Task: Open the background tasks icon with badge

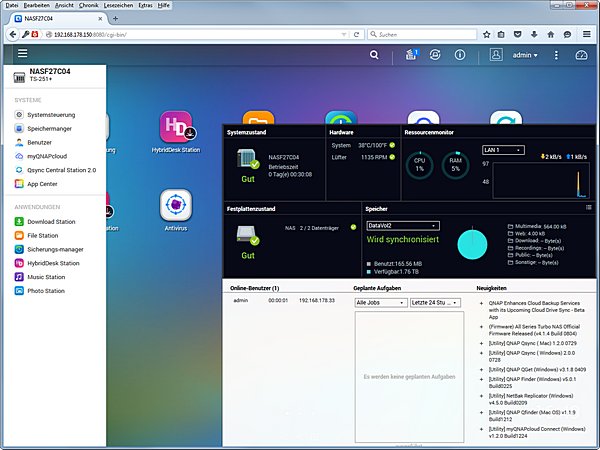Action: (412, 55)
